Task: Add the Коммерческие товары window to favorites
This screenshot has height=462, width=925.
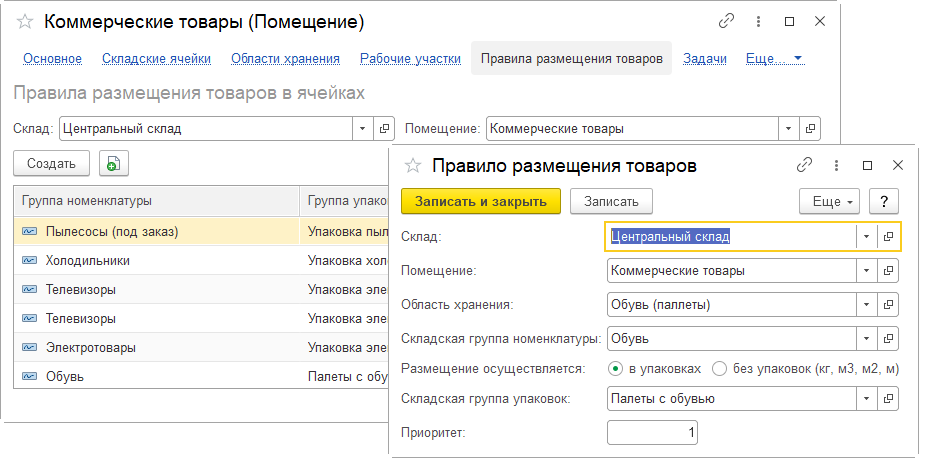Action: pyautogui.click(x=26, y=21)
